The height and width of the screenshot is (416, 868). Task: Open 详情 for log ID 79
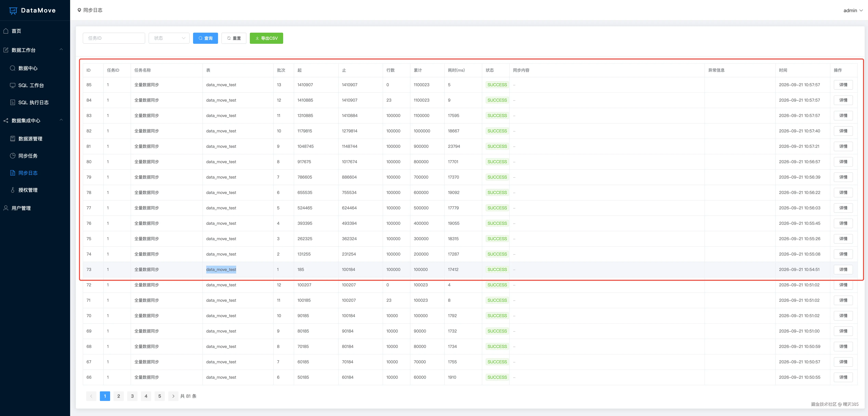click(843, 177)
